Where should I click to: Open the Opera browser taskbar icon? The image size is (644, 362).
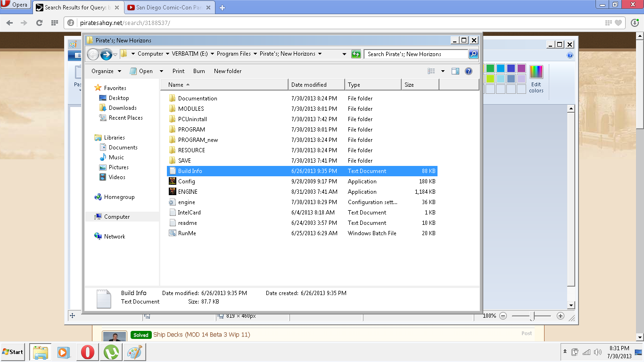[x=87, y=352]
